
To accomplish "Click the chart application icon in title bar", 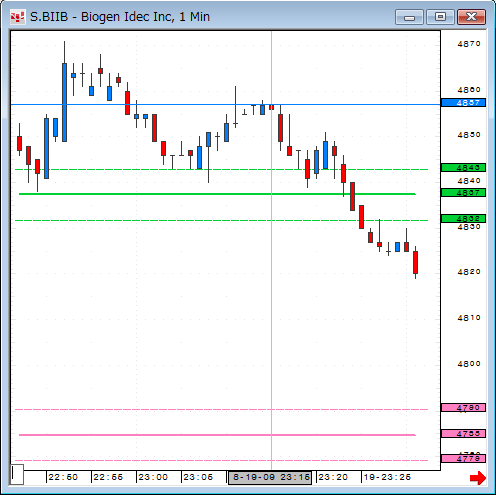I will click(x=17, y=17).
